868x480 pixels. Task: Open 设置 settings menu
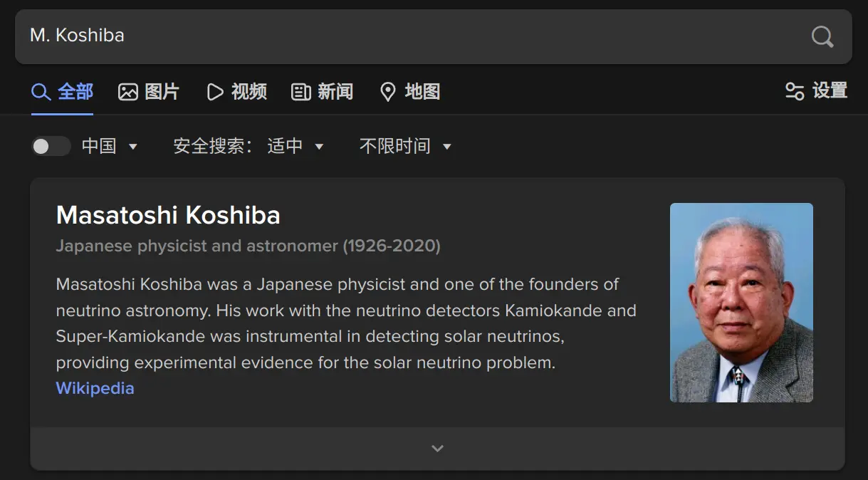click(830, 91)
